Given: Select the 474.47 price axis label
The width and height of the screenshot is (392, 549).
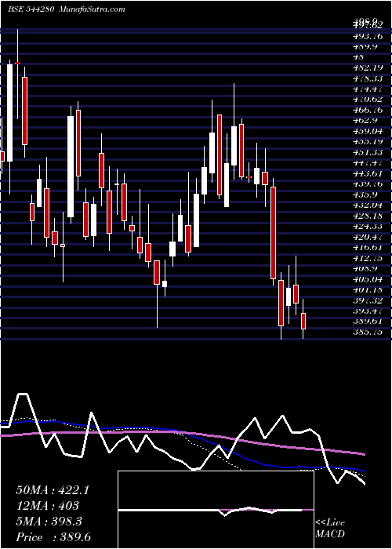Looking at the screenshot, I should click(368, 89).
